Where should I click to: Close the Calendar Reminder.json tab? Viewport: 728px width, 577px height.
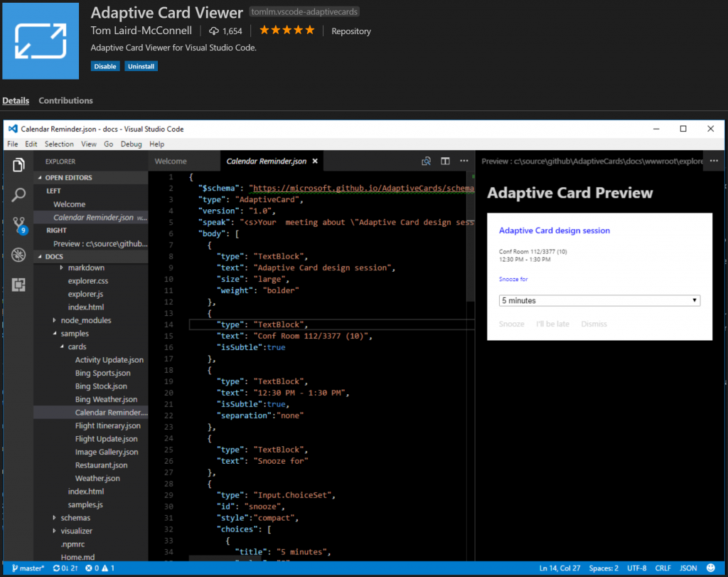[x=315, y=162]
